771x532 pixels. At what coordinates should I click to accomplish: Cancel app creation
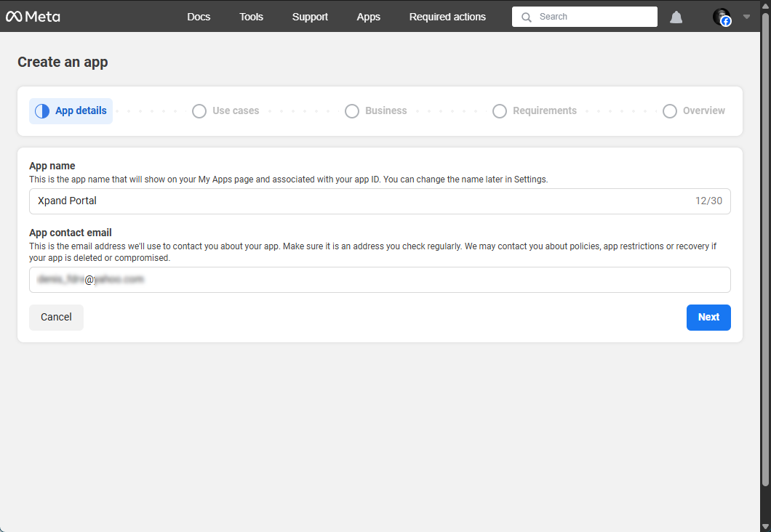tap(56, 318)
